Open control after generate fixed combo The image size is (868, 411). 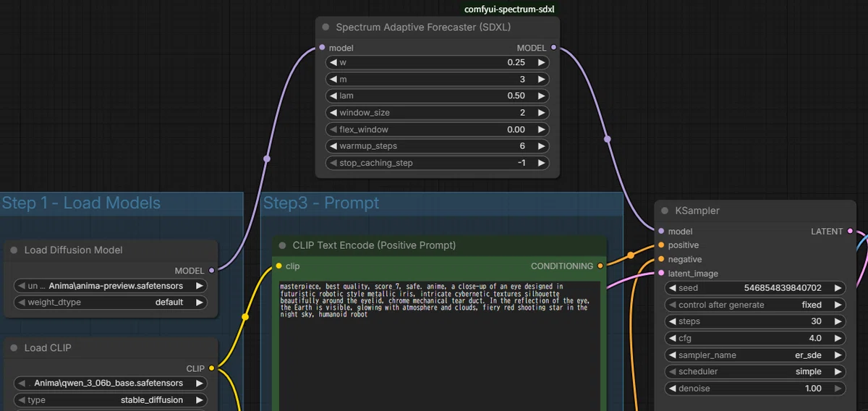coord(754,305)
